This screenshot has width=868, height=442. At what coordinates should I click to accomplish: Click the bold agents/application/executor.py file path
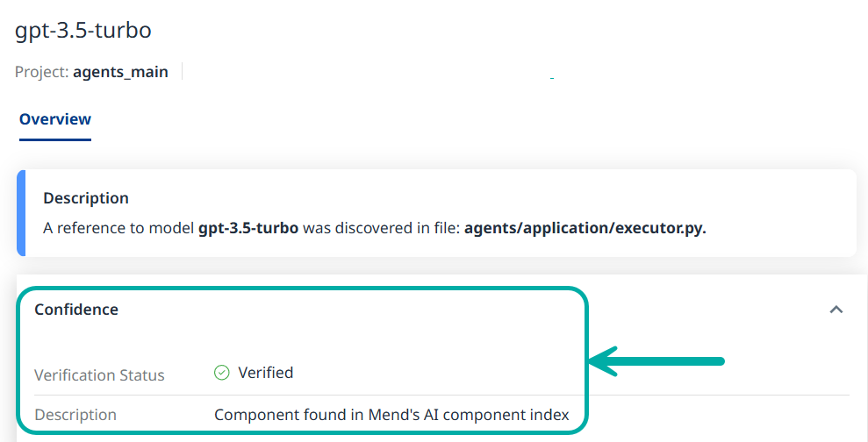585,228
